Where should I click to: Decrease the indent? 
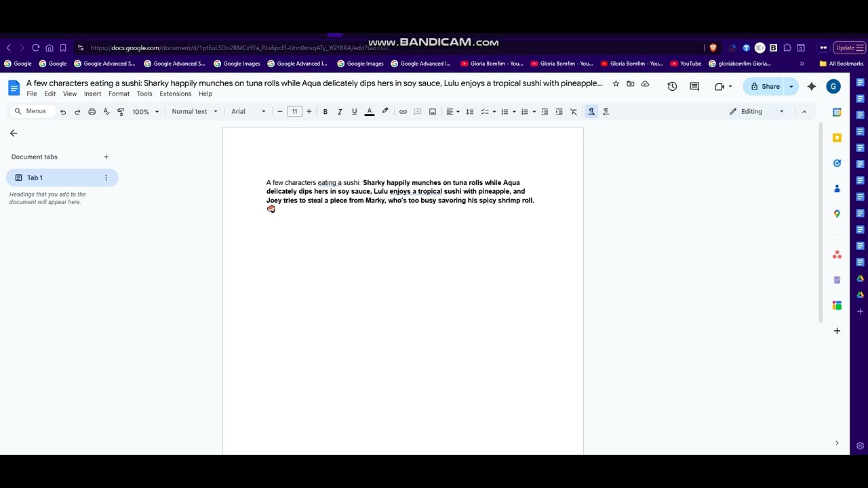click(x=545, y=112)
